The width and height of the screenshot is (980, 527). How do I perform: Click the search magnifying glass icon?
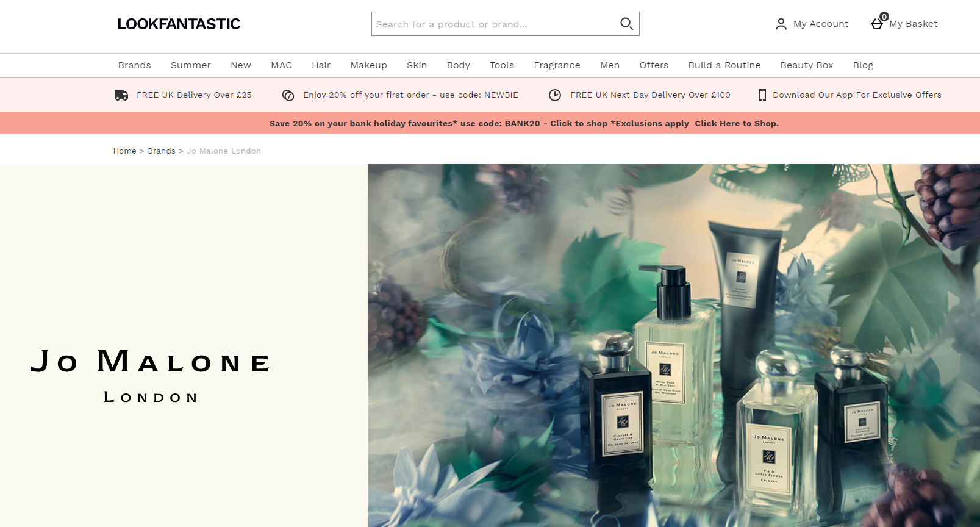[x=626, y=24]
